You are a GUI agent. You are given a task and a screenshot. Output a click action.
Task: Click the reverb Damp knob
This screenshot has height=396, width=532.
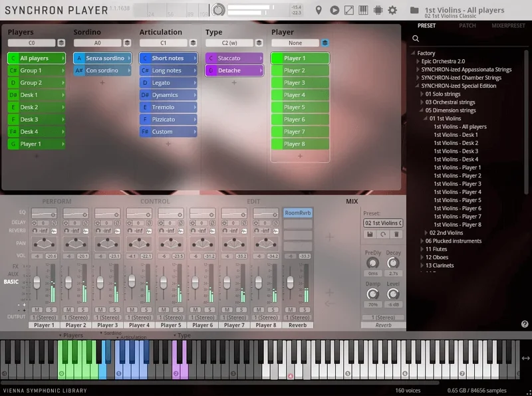(372, 294)
